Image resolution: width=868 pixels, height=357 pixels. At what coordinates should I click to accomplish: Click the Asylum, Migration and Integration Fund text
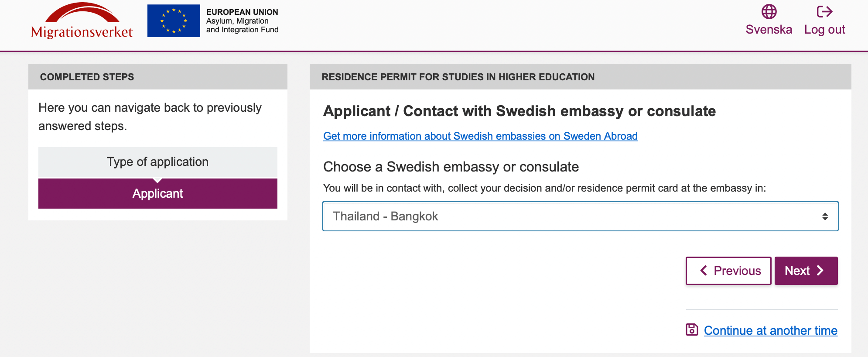coord(242,25)
